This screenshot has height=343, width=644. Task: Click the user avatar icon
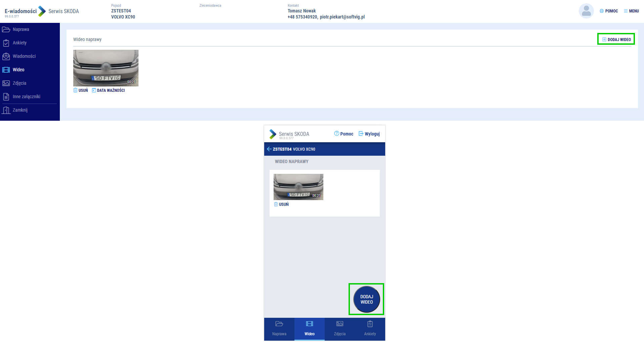click(x=586, y=11)
